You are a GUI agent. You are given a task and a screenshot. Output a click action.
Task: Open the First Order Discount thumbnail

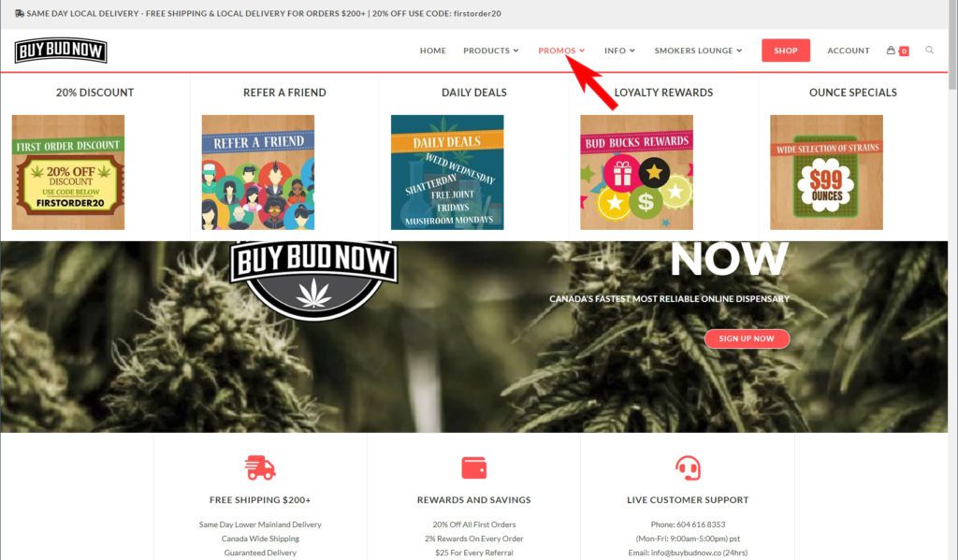(x=68, y=172)
